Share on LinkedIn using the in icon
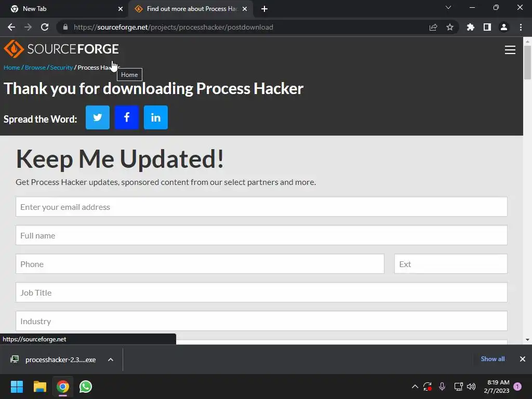 tap(156, 117)
